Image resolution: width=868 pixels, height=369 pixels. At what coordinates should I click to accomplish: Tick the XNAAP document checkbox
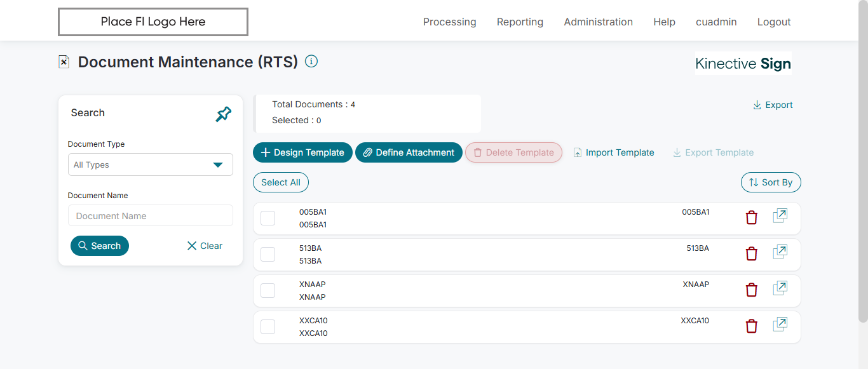[268, 290]
